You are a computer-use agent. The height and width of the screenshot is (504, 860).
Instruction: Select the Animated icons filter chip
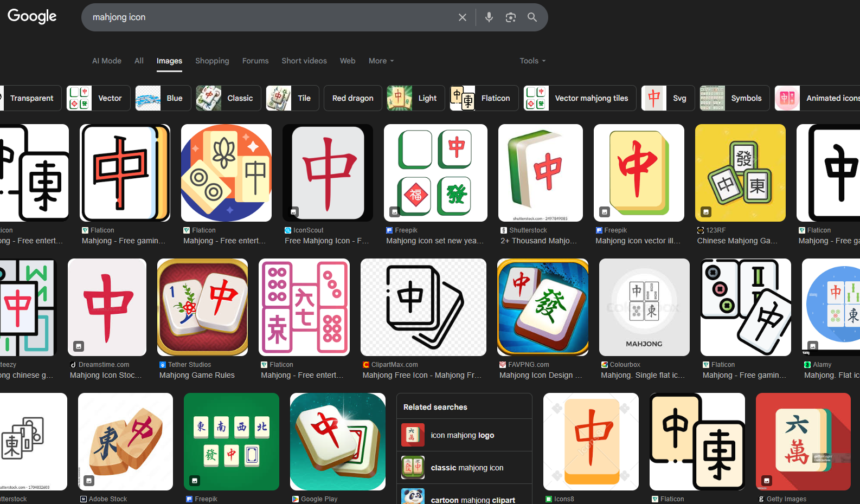[x=817, y=98]
